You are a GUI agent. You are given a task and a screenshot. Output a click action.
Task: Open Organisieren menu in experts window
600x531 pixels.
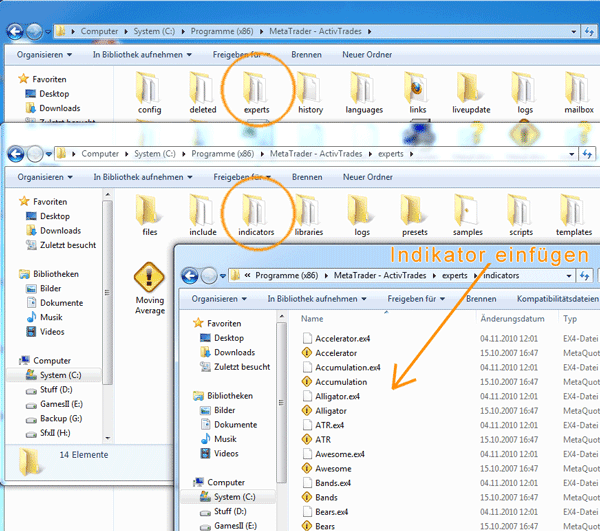click(45, 177)
